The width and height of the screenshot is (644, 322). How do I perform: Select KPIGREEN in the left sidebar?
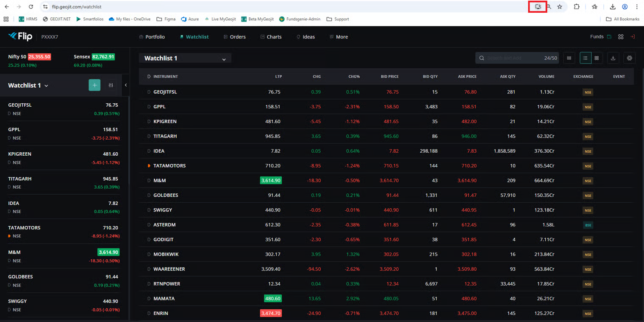(64, 158)
